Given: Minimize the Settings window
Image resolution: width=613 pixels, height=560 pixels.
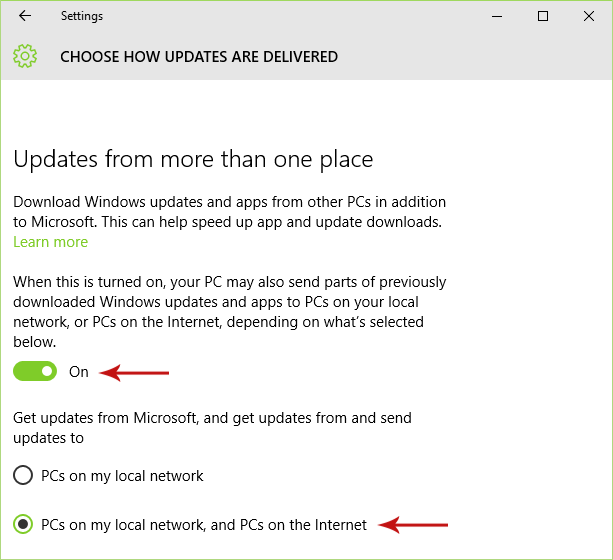Looking at the screenshot, I should (x=497, y=16).
